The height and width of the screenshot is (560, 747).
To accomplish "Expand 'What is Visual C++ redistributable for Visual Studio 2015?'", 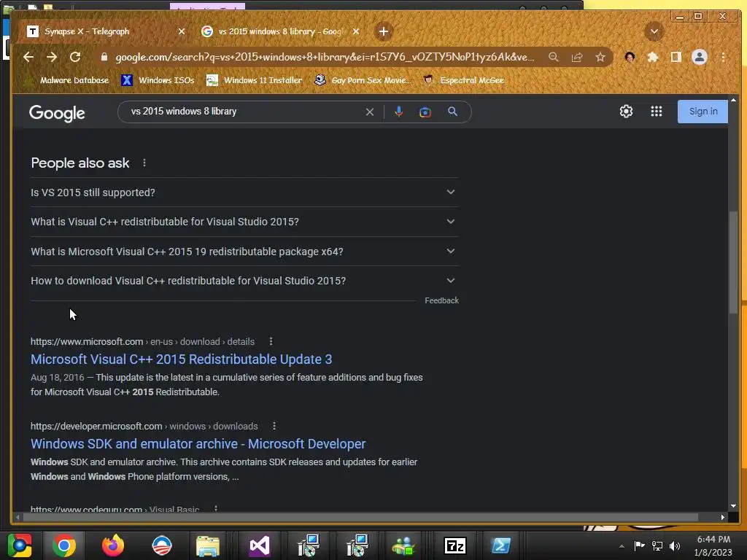I will coord(244,222).
